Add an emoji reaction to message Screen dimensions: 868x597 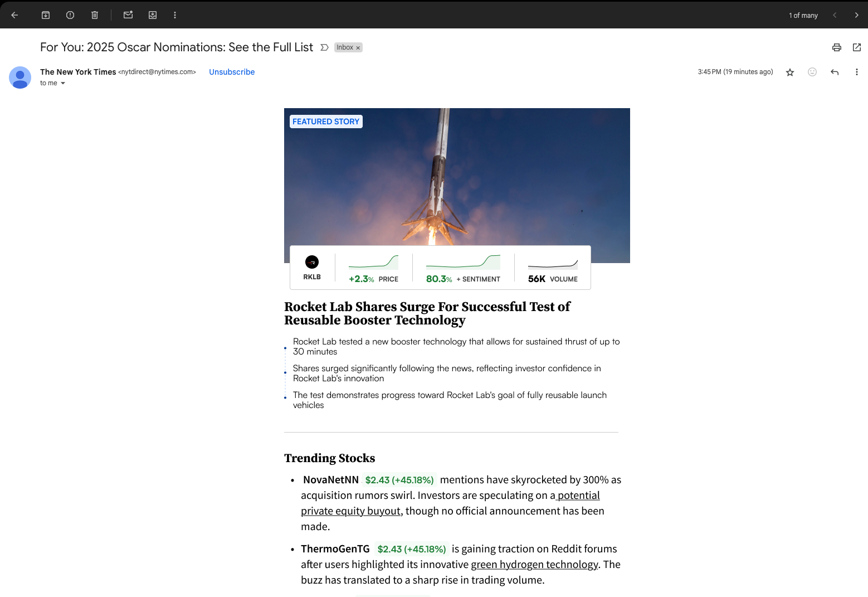tap(812, 72)
